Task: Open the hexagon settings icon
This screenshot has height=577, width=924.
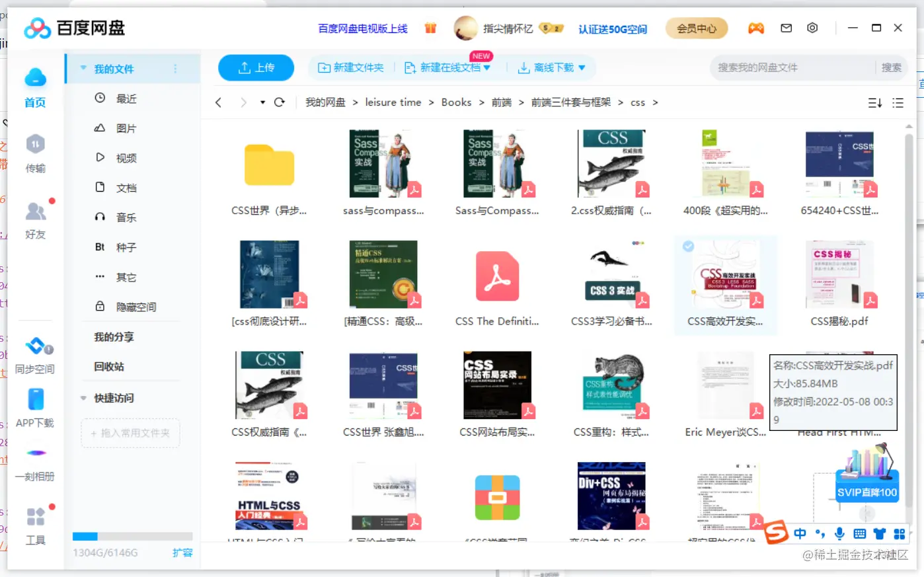Action: (812, 28)
